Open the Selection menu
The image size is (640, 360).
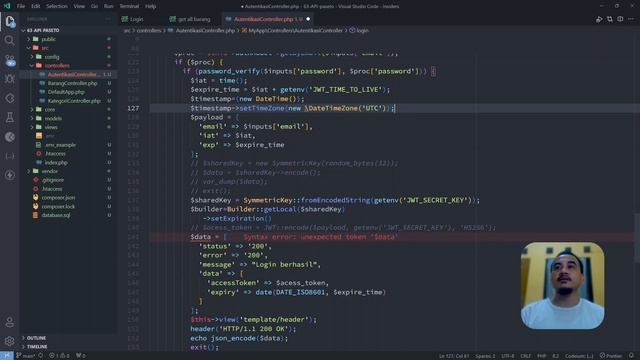point(57,6)
